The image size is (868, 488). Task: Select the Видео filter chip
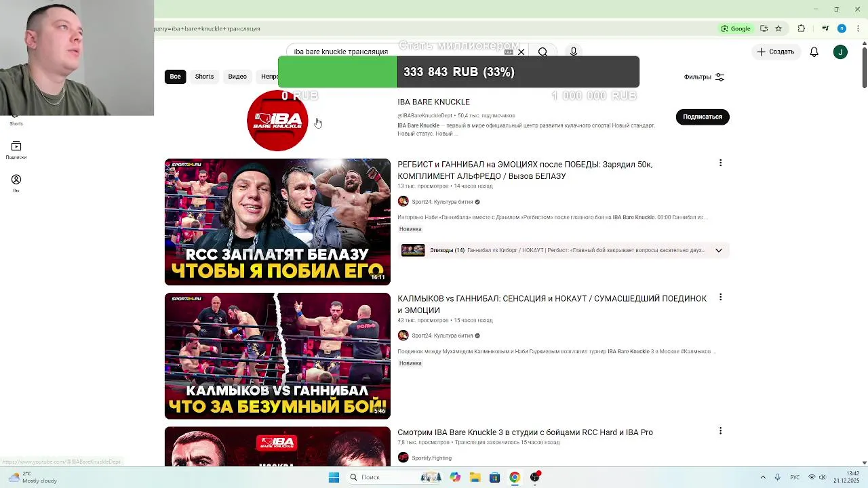point(237,77)
